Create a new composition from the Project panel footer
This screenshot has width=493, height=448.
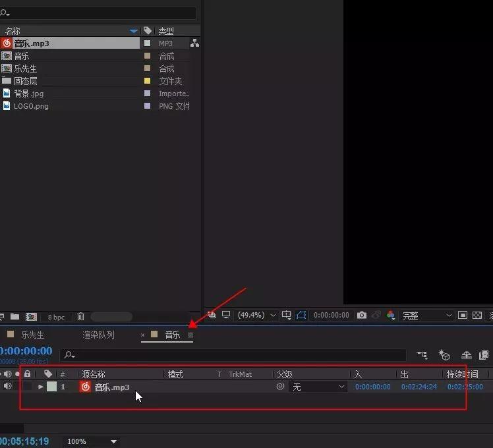31,317
